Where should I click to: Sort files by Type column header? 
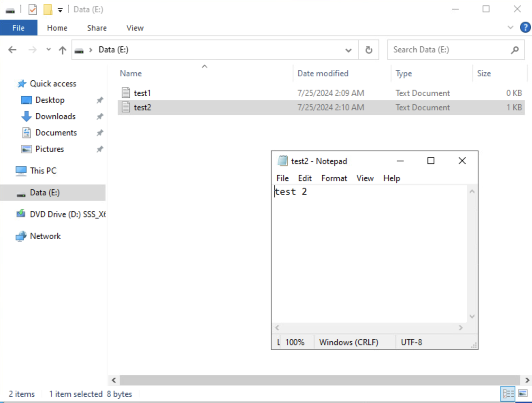click(404, 73)
